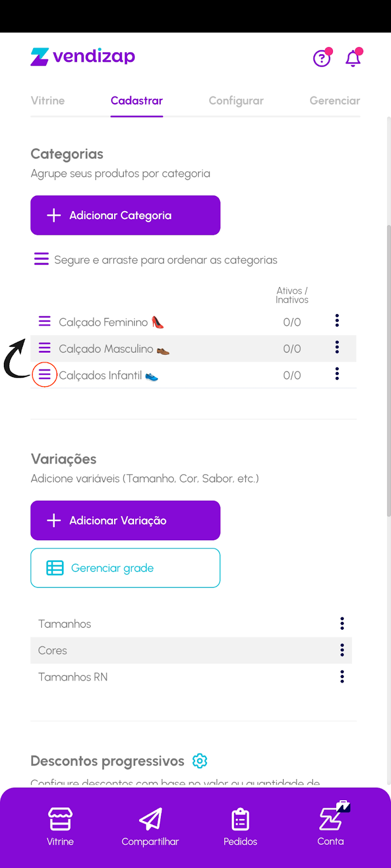The image size is (391, 868).
Task: Go to Pedidos in bottom bar
Action: click(240, 826)
